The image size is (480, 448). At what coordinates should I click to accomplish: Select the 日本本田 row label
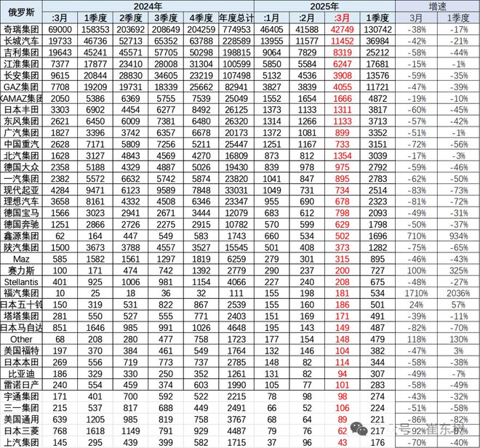click(x=21, y=362)
